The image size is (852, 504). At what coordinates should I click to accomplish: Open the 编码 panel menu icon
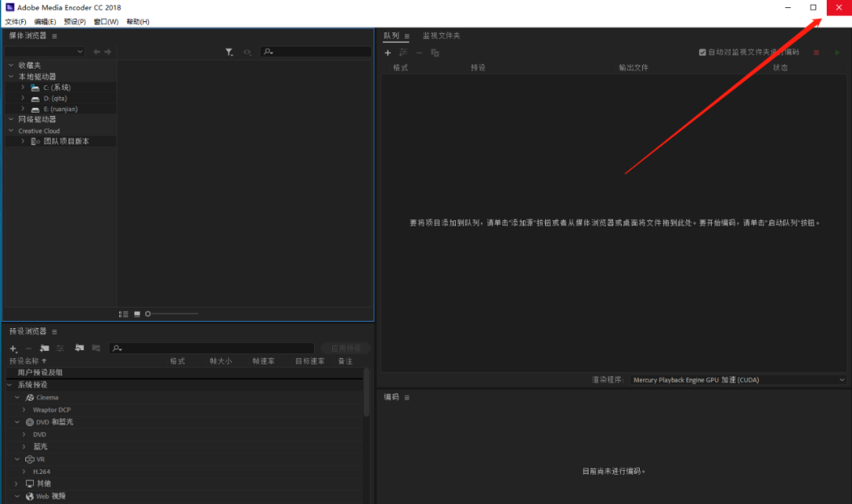(x=407, y=398)
